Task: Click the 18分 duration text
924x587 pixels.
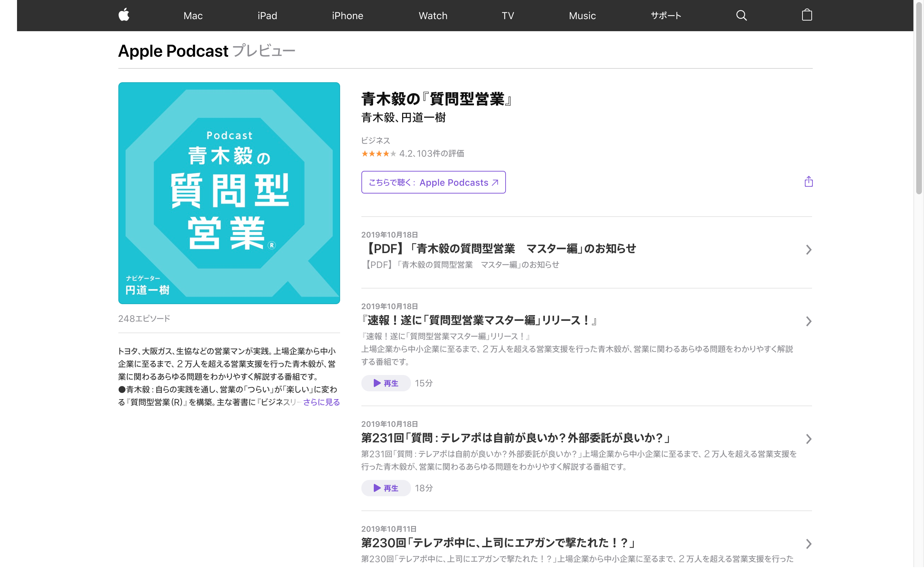Action: click(424, 488)
